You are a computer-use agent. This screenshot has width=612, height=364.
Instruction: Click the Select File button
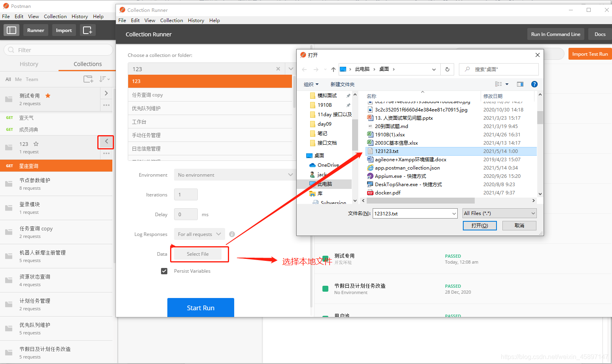198,254
